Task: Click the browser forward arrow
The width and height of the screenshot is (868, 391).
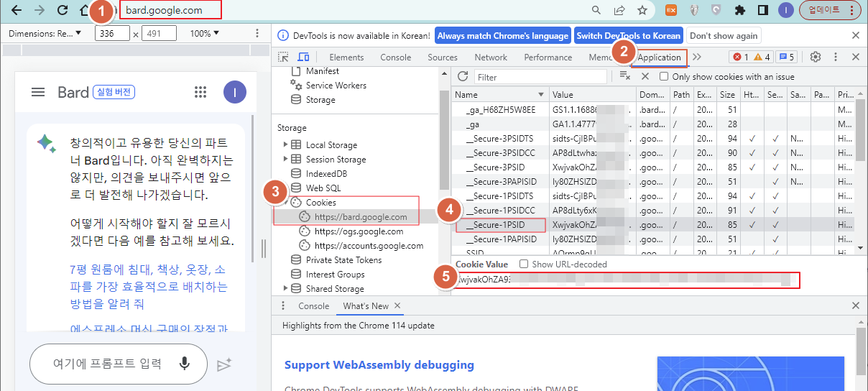Action: coord(40,10)
